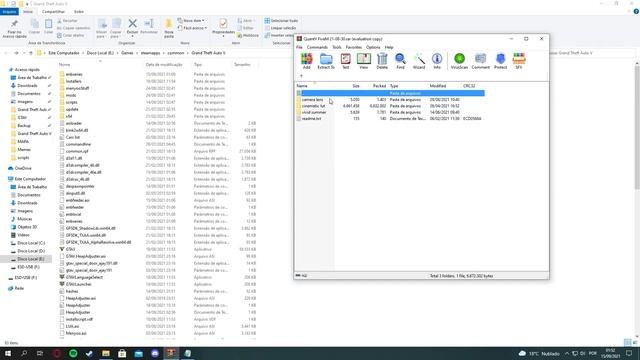Show archive Info
This screenshot has width=640, height=360.
[x=437, y=61]
